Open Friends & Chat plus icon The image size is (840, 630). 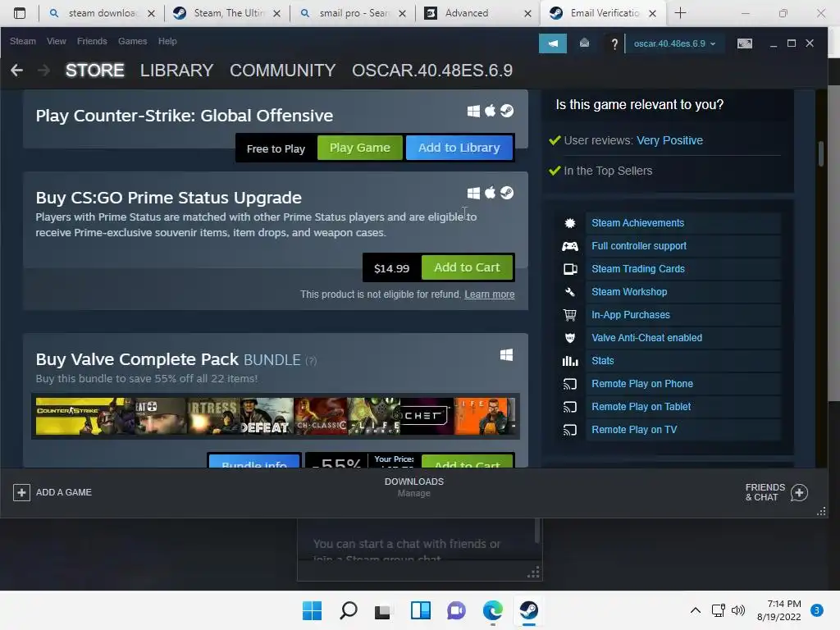click(x=799, y=492)
